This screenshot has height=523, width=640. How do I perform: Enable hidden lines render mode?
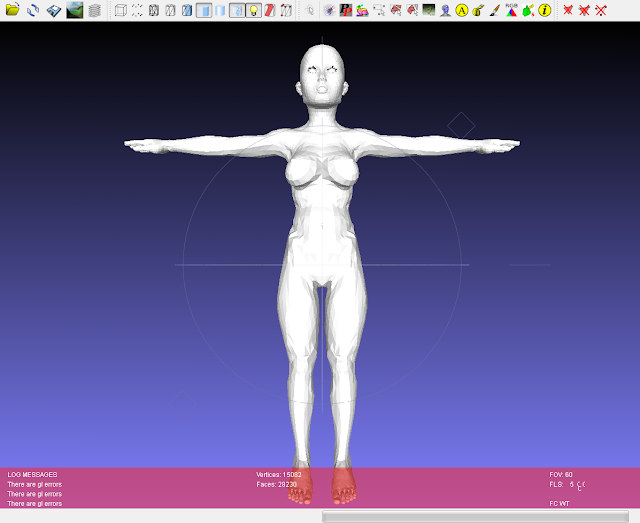pyautogui.click(x=170, y=10)
